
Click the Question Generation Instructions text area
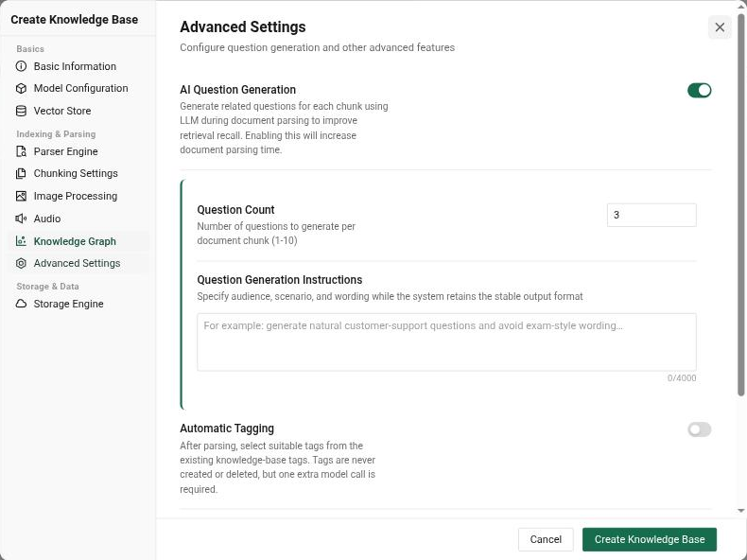pyautogui.click(x=446, y=342)
